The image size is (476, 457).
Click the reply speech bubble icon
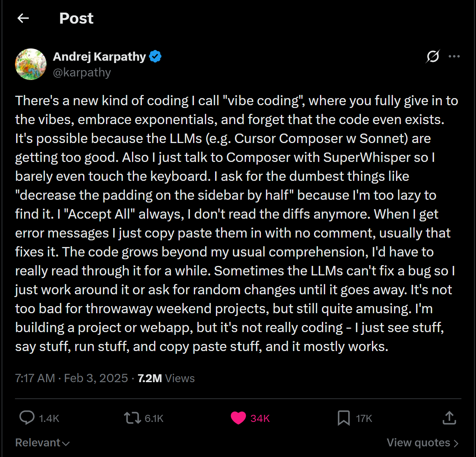27,418
